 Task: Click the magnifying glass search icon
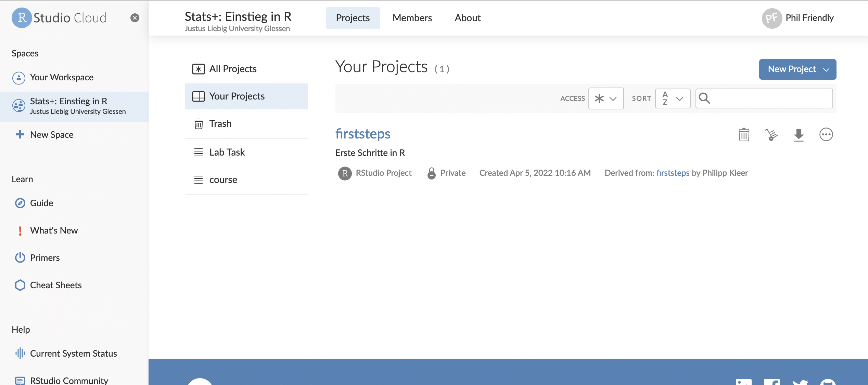tap(704, 98)
